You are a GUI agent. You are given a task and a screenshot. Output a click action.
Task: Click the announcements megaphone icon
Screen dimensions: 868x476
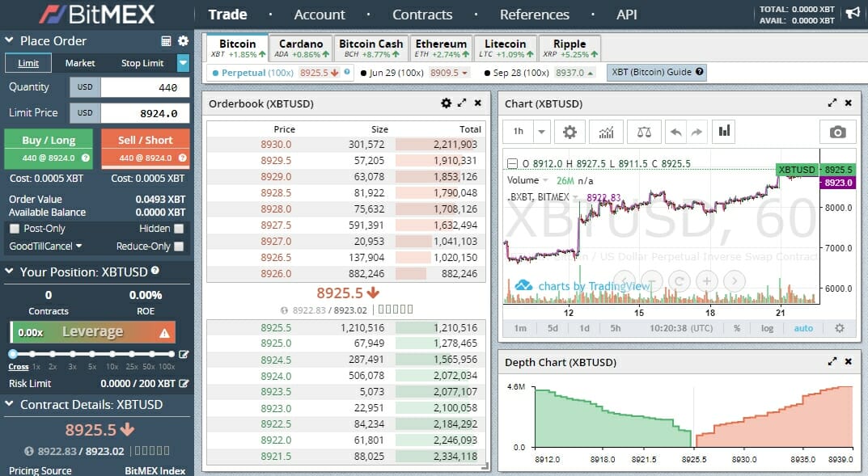[x=853, y=13]
